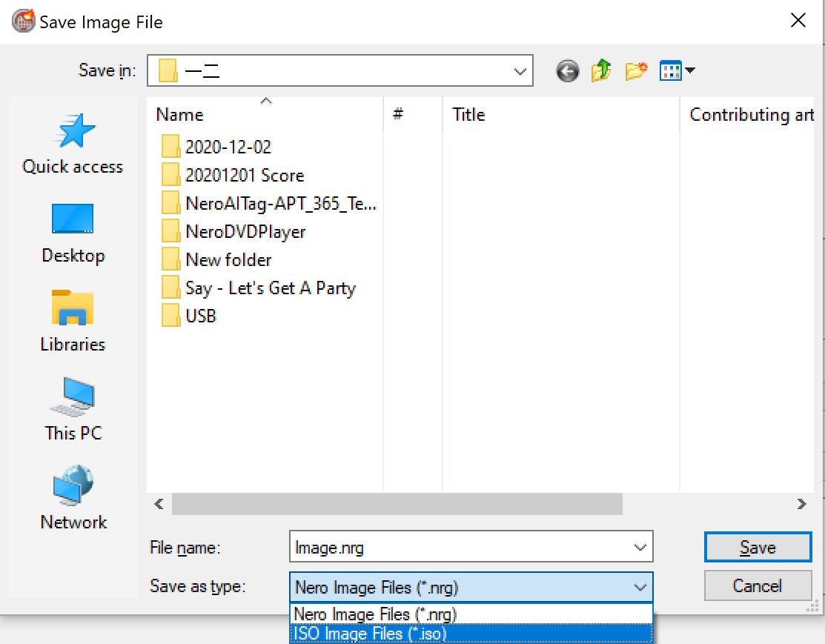Click the horizontal scrollbar thumb
Image resolution: width=825 pixels, height=644 pixels.
(397, 504)
